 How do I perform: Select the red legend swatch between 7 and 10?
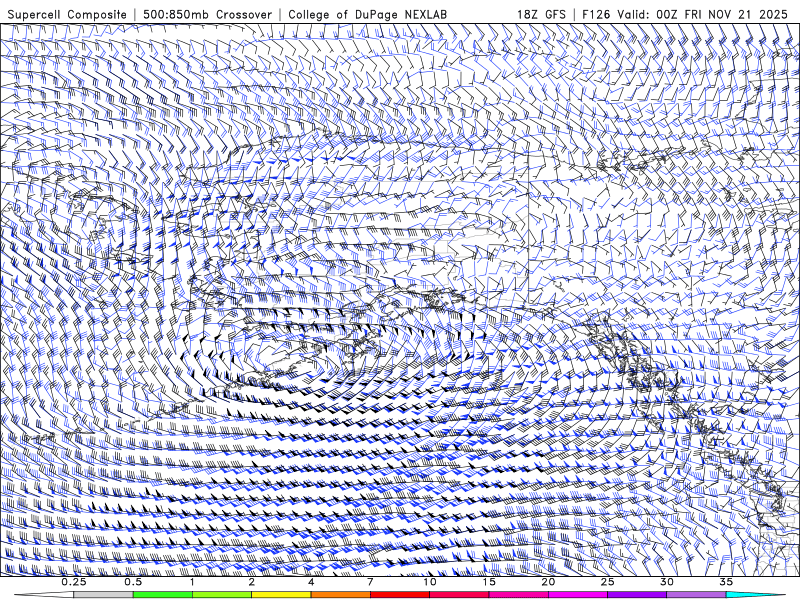(399, 595)
